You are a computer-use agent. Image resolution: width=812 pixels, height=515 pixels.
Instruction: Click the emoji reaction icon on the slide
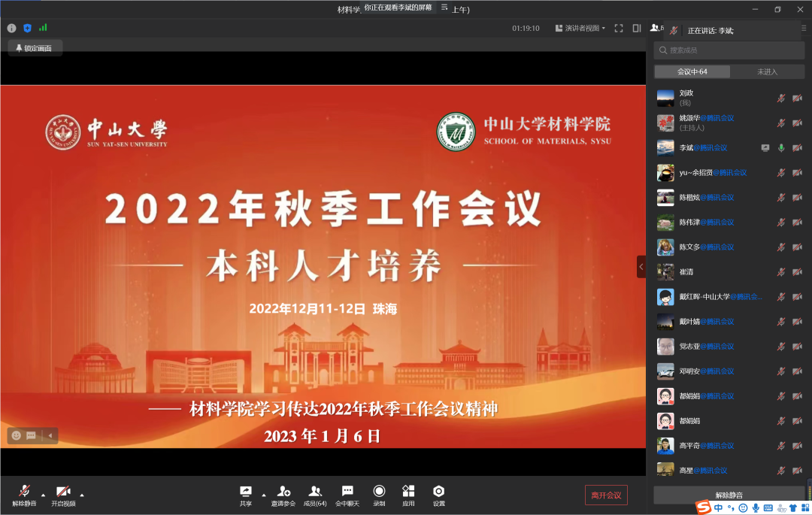(x=17, y=435)
